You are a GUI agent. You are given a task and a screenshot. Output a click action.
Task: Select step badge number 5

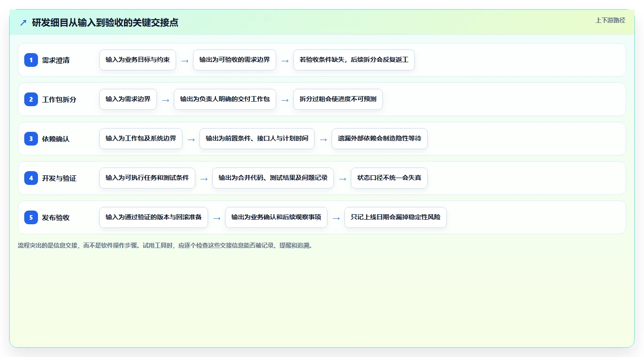click(x=31, y=217)
